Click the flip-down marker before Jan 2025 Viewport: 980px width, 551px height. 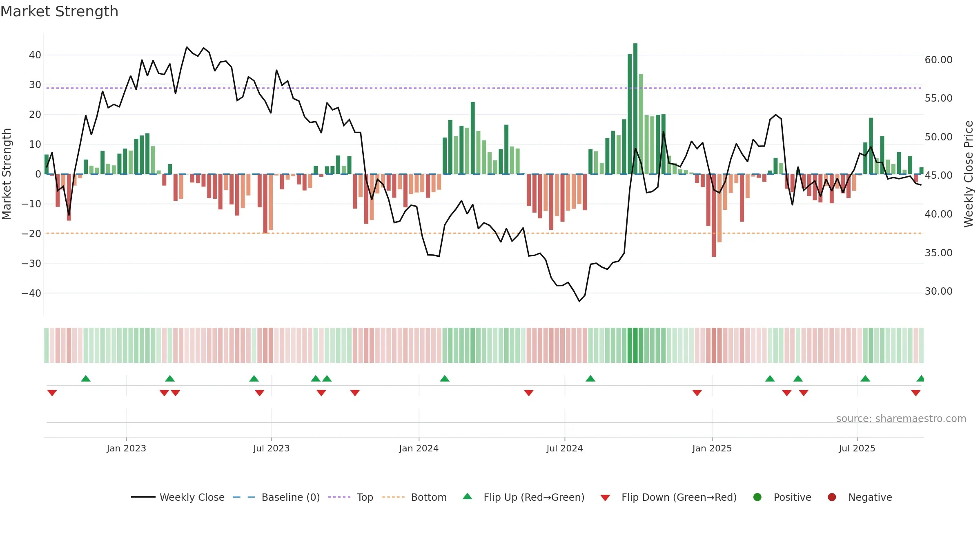pos(697,393)
